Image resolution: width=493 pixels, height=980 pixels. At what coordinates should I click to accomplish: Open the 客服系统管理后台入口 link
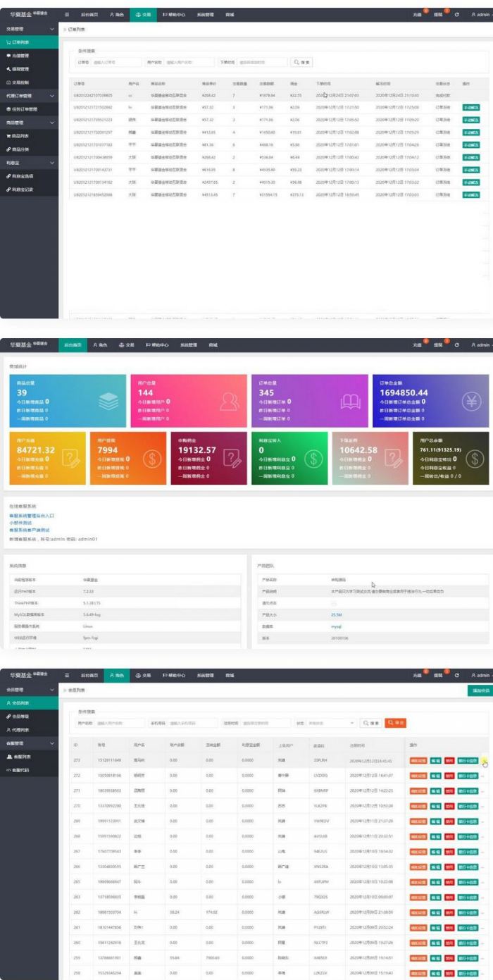click(32, 516)
